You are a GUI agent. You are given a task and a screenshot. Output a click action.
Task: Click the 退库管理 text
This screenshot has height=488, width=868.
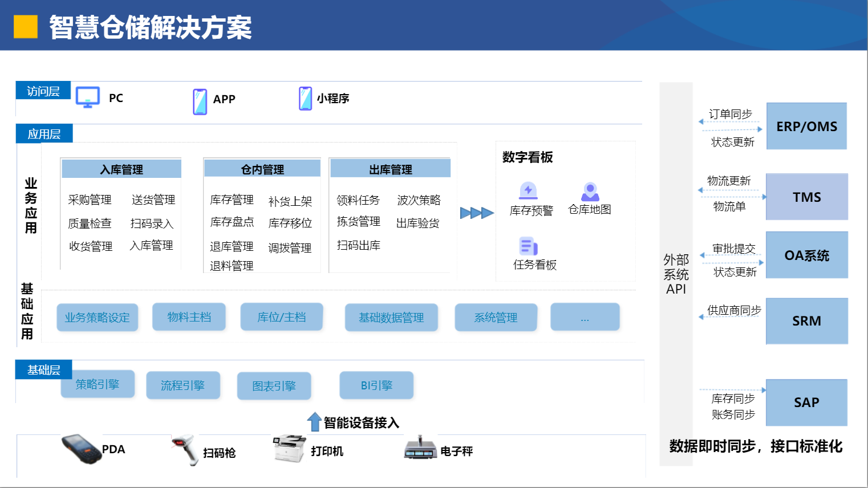[232, 246]
